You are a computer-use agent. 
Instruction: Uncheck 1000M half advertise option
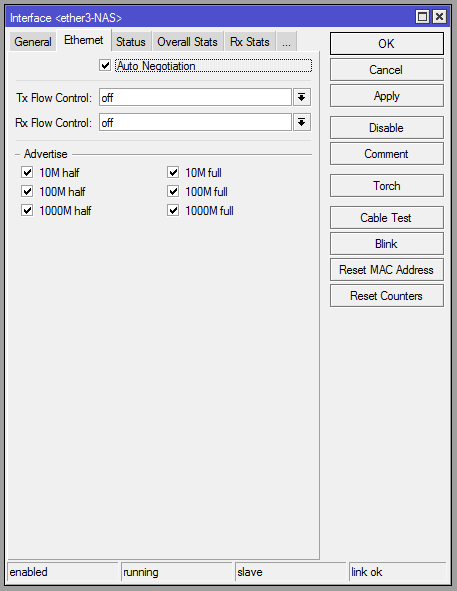(27, 210)
